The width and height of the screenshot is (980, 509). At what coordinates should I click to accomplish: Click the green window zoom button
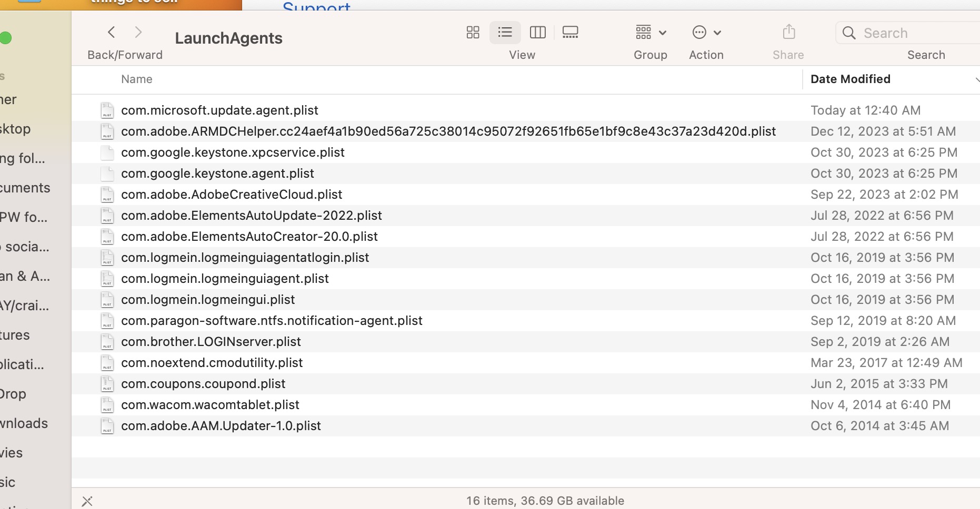coord(6,38)
